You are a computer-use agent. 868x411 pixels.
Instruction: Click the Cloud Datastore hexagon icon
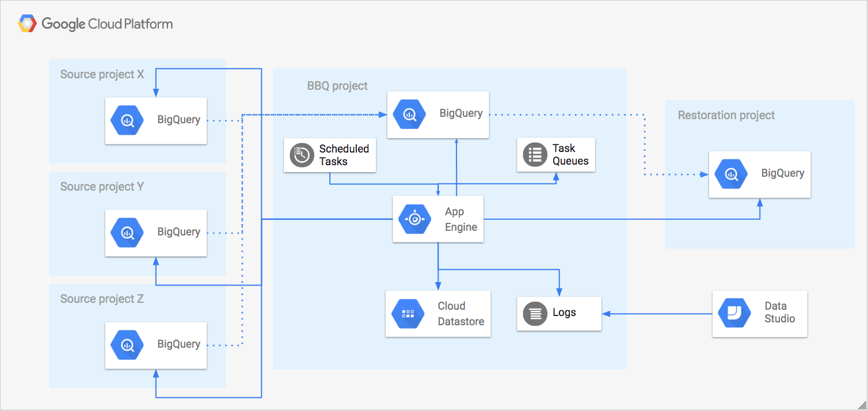click(408, 314)
